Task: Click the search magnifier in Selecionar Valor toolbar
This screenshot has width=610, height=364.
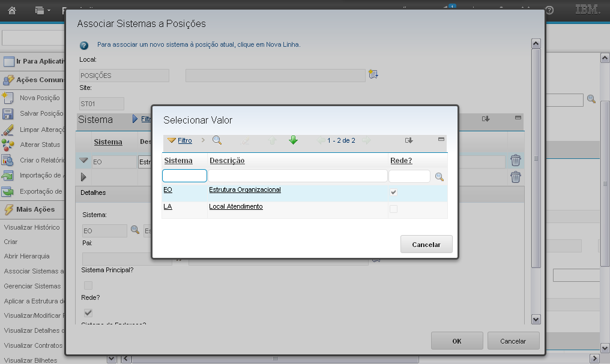Action: coord(217,140)
